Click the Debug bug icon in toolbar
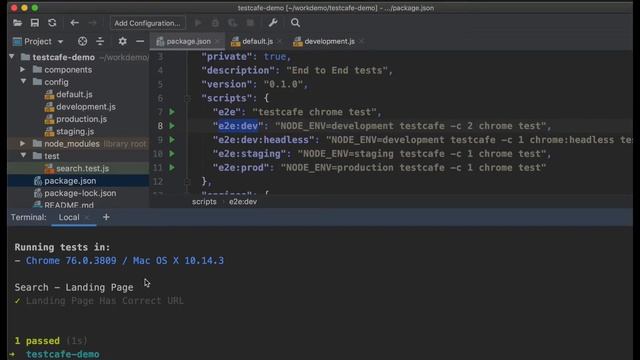This screenshot has height=360, width=640. pos(215,23)
